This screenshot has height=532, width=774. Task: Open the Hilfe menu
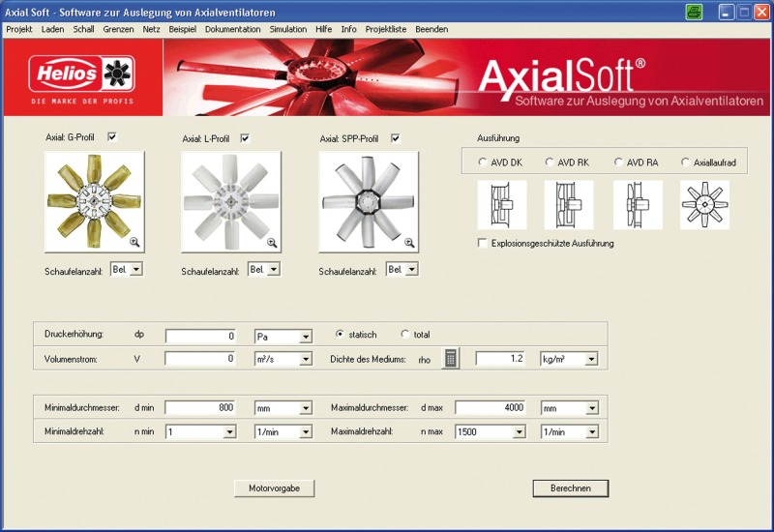click(323, 29)
